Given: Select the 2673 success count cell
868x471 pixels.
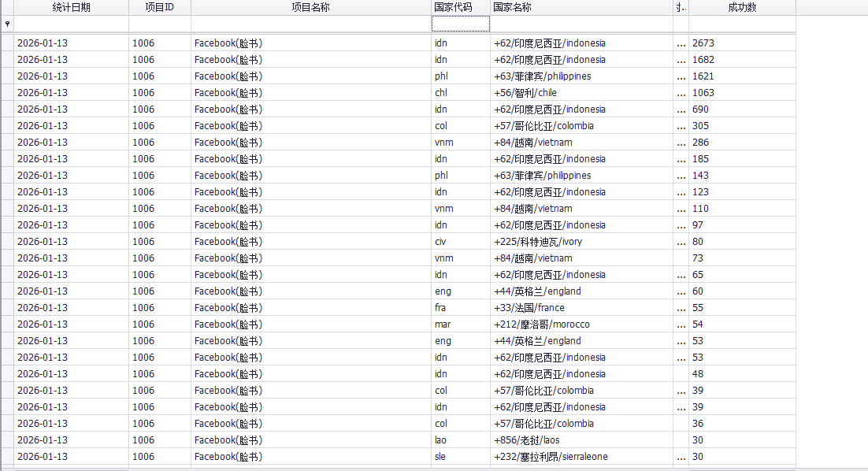Looking at the screenshot, I should point(742,43).
